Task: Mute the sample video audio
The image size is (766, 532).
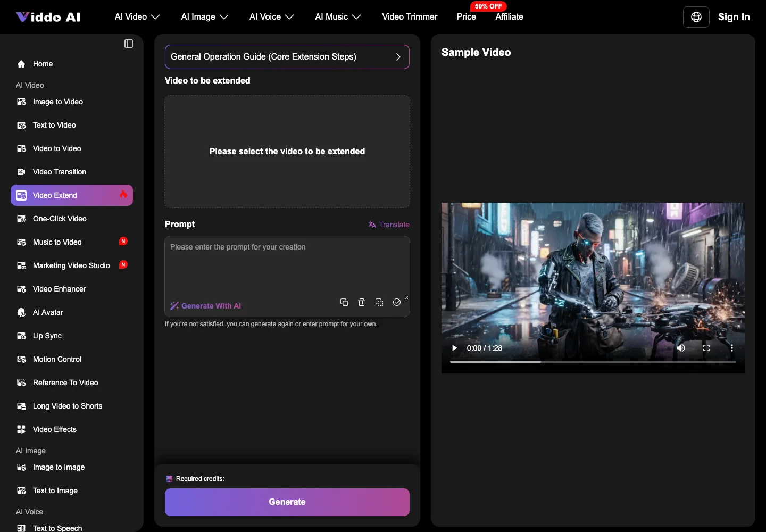Action: (x=681, y=348)
